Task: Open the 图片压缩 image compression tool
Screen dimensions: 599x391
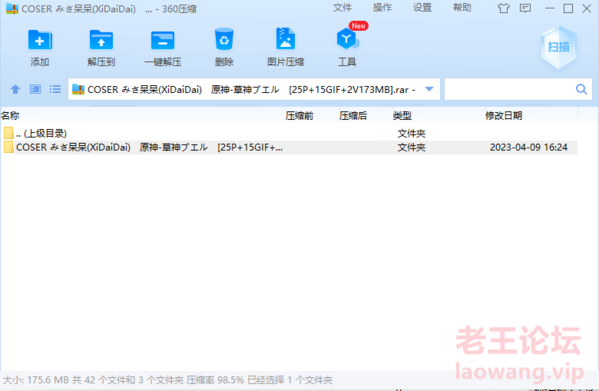Action: tap(285, 39)
